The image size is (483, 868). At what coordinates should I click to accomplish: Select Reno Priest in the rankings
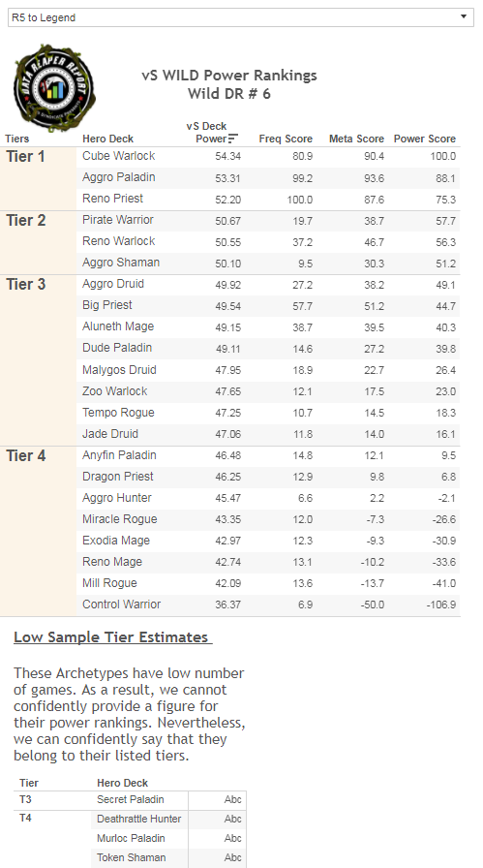(112, 199)
